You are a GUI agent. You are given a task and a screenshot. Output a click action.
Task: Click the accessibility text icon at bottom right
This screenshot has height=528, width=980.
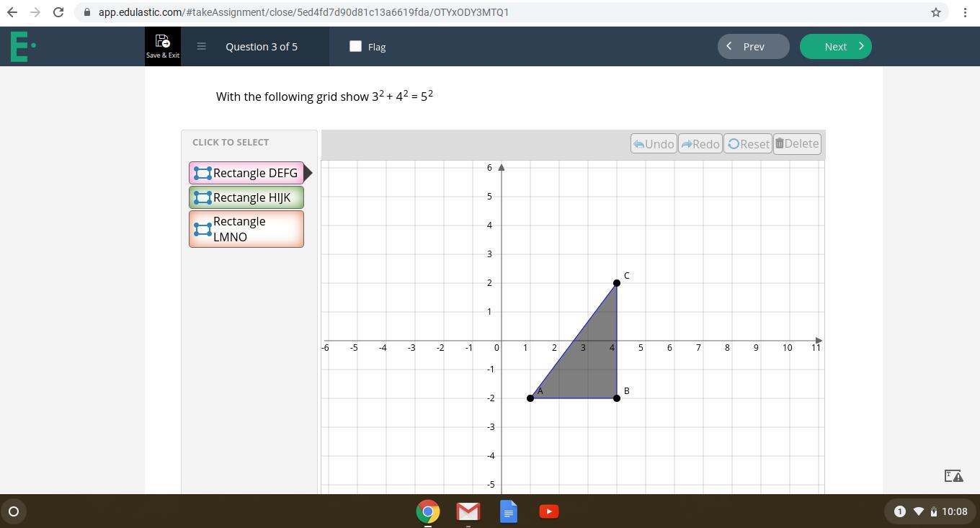[953, 475]
